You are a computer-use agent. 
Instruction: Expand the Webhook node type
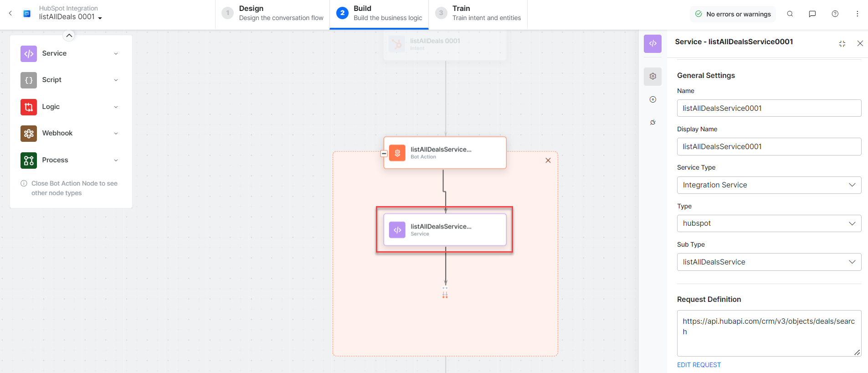69,133
